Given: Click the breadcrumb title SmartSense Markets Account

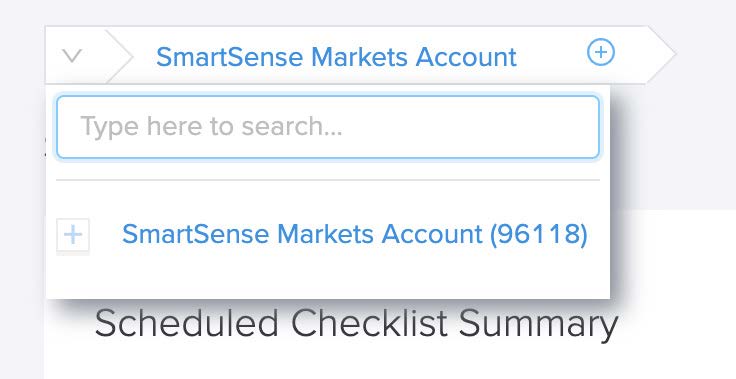Looking at the screenshot, I should pyautogui.click(x=336, y=57).
